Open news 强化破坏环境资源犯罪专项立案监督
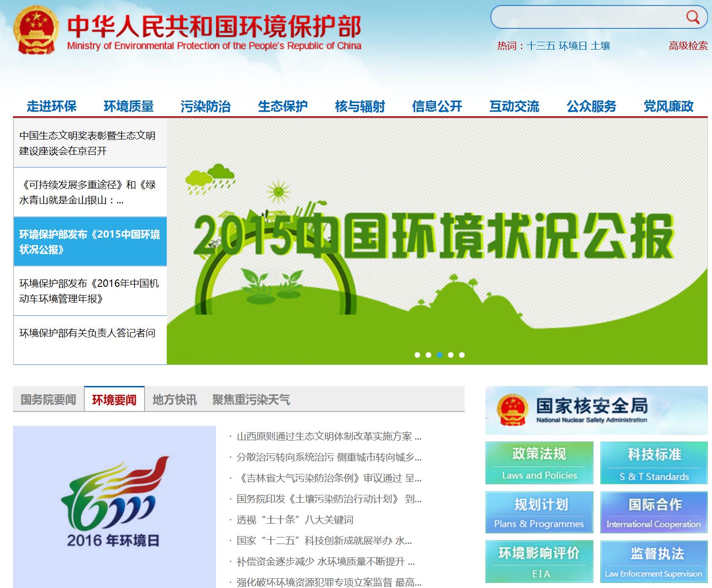Image resolution: width=712 pixels, height=588 pixels. coord(329,582)
